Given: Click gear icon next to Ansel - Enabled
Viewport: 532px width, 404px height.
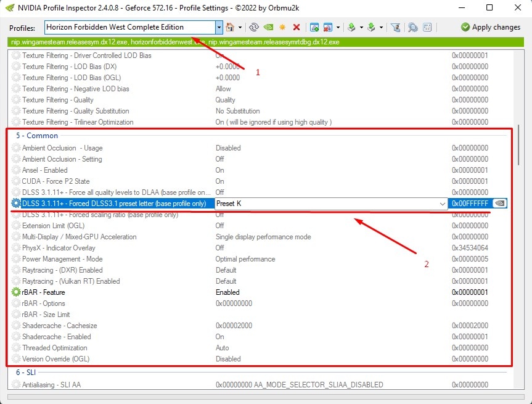Looking at the screenshot, I should tap(15, 170).
